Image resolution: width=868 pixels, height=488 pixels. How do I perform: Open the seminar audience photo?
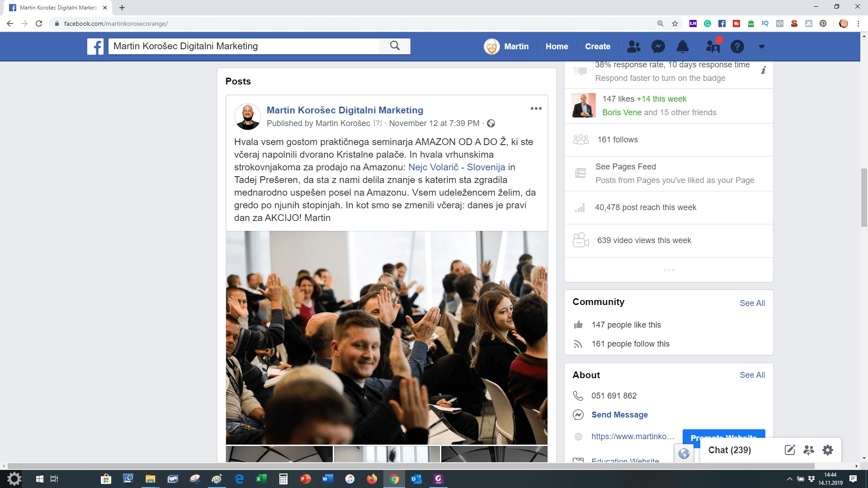point(387,338)
